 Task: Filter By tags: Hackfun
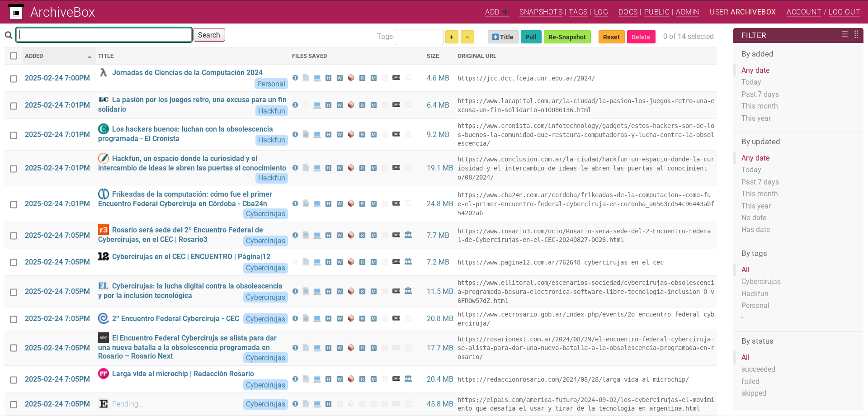[755, 293]
